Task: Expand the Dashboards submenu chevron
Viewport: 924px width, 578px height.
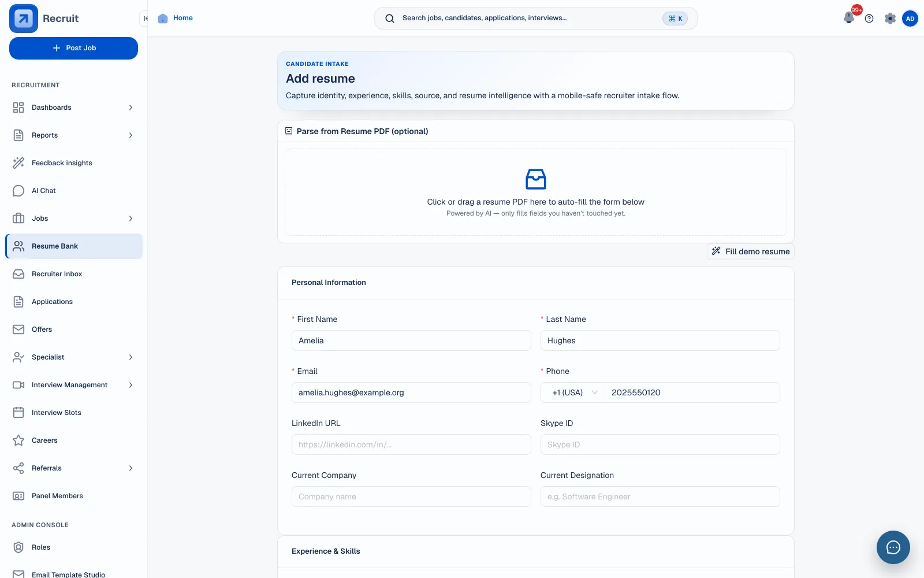Action: (x=131, y=108)
